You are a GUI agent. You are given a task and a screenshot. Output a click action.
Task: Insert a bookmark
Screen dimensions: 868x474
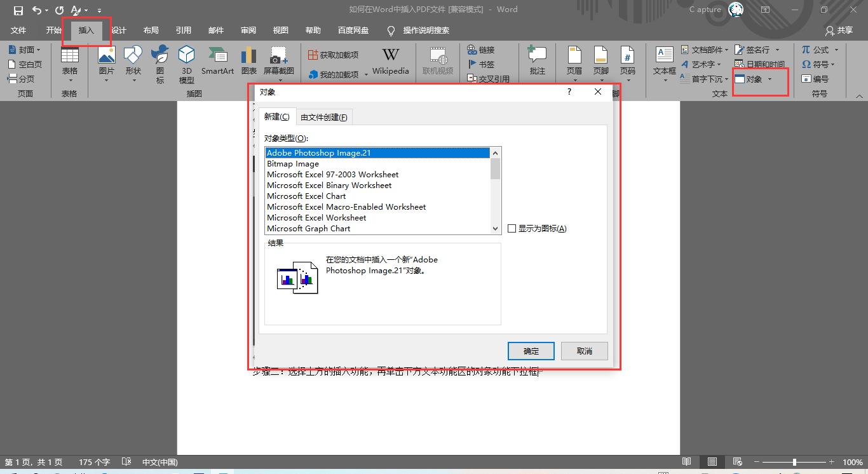click(x=481, y=64)
